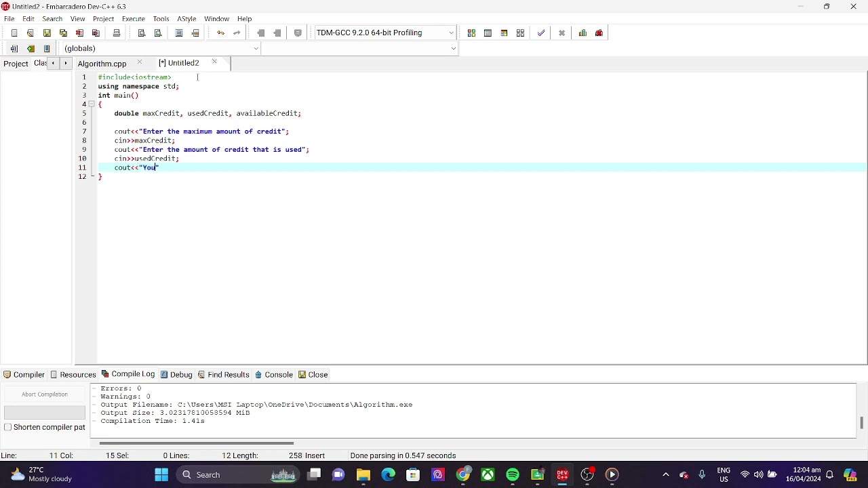The height and width of the screenshot is (488, 868).
Task: Open Microsoft Edge from the taskbar
Action: pyautogui.click(x=388, y=474)
